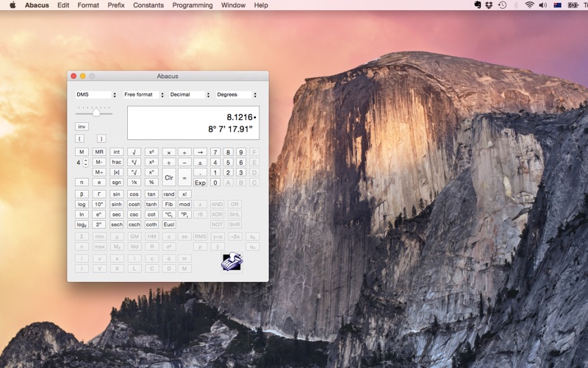Viewport: 588px width, 368px height.
Task: Click the mod modulo key
Action: coord(184,205)
